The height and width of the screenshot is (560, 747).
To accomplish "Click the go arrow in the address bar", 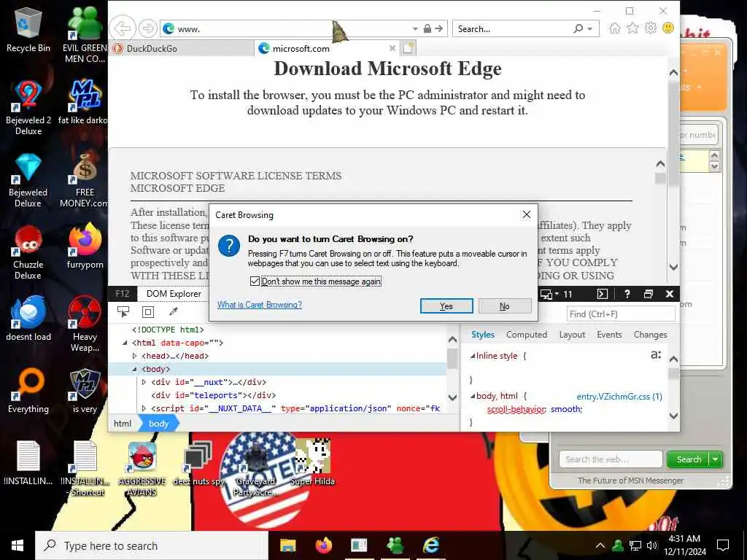I will coord(438,28).
